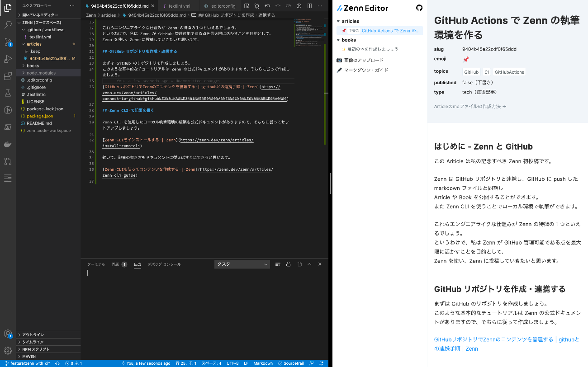The height and width of the screenshot is (367, 588).
Task: Click the feedback icon in status bar
Action: 312,363
